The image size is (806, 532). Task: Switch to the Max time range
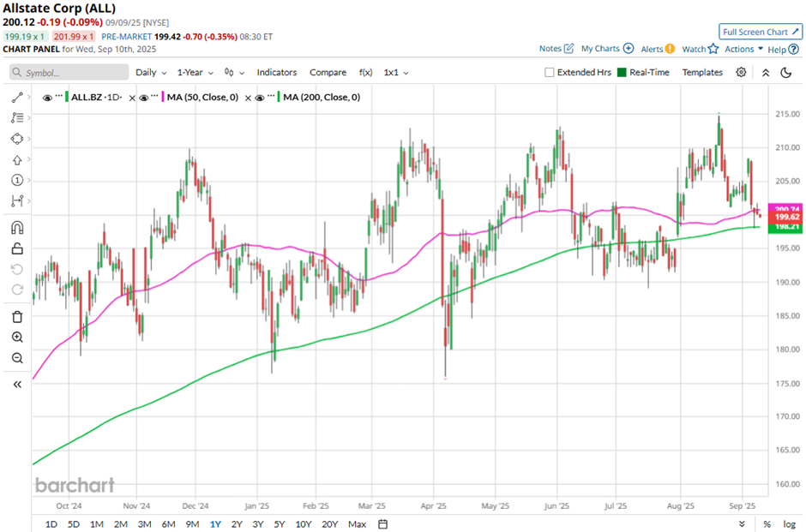[x=357, y=523]
